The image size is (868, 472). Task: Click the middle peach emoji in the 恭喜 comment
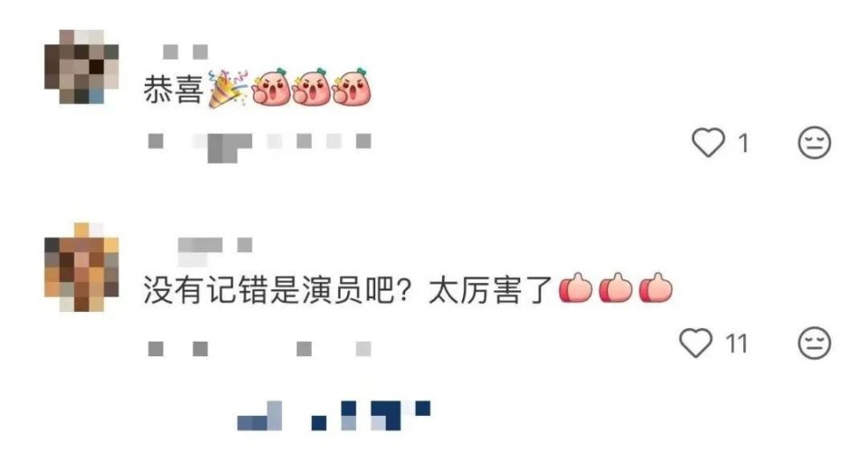tap(311, 88)
